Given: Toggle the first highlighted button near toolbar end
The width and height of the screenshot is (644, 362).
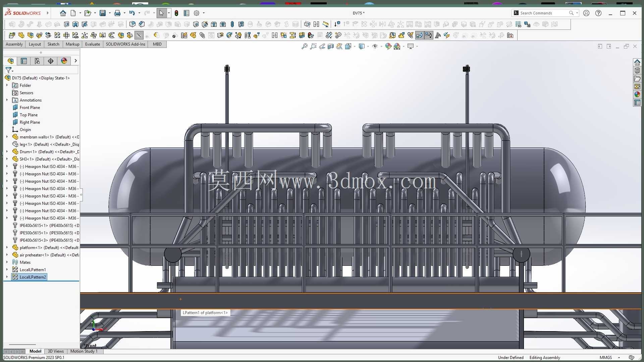Looking at the screenshot, I should coord(419,35).
